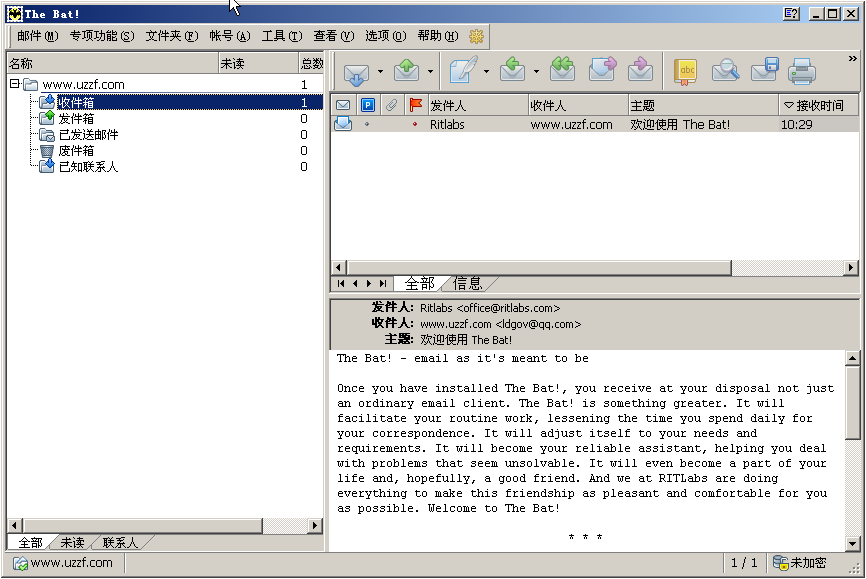Sort messages by 主题 column

tap(704, 105)
